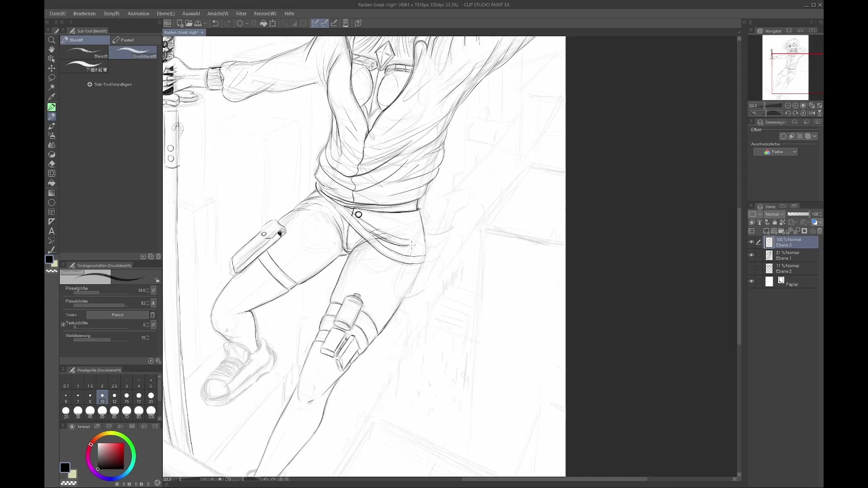
Task: Select the Zoom magnifier tool
Action: (x=52, y=40)
